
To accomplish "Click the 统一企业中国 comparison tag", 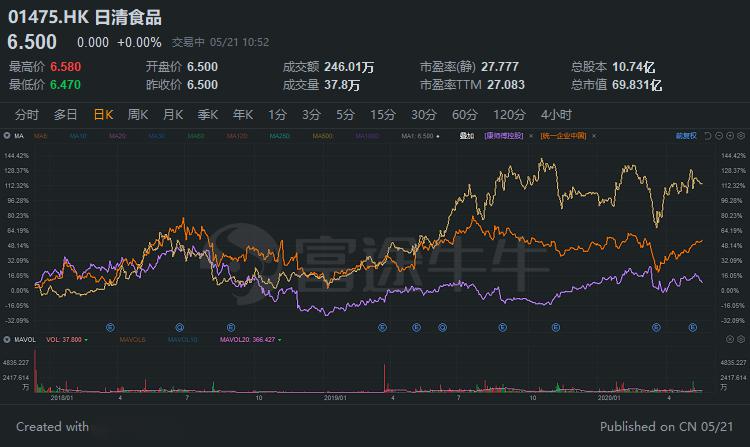I will (x=564, y=133).
